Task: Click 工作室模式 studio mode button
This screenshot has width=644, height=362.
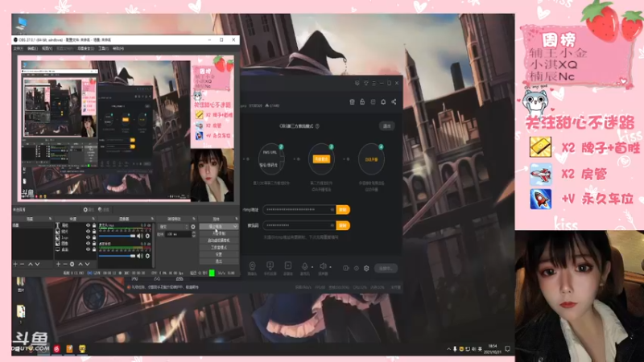Action: point(219,248)
